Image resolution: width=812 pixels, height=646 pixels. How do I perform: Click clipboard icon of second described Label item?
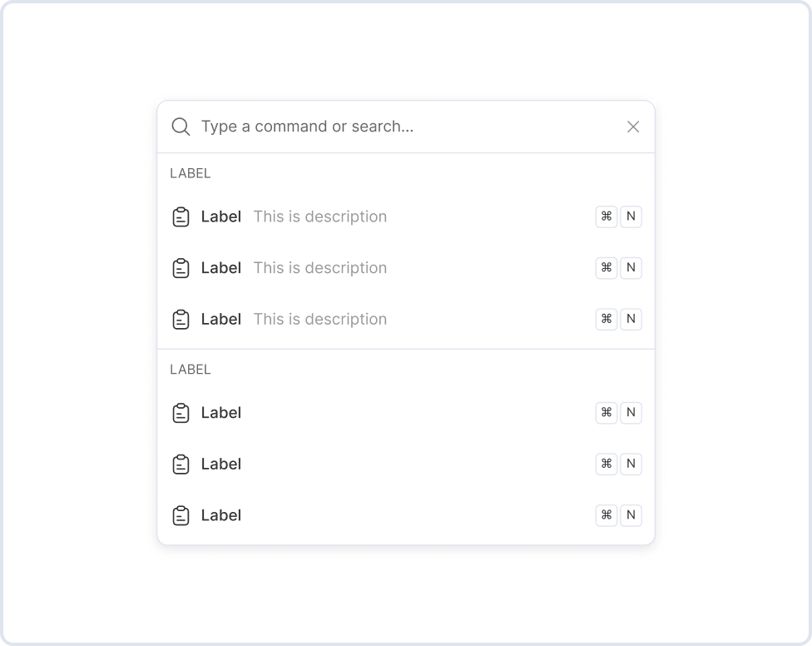[x=181, y=268]
